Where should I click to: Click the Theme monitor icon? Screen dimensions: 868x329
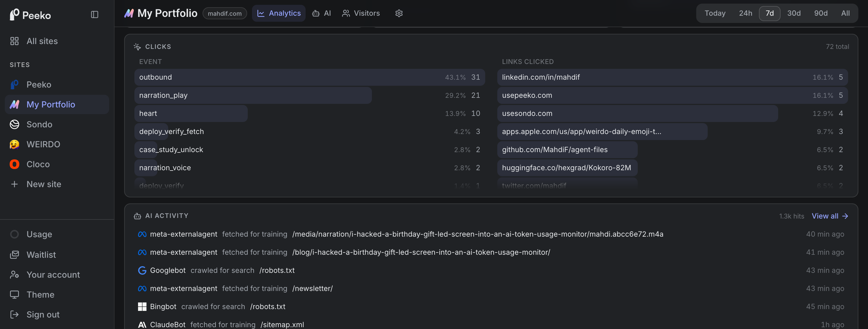(x=14, y=294)
